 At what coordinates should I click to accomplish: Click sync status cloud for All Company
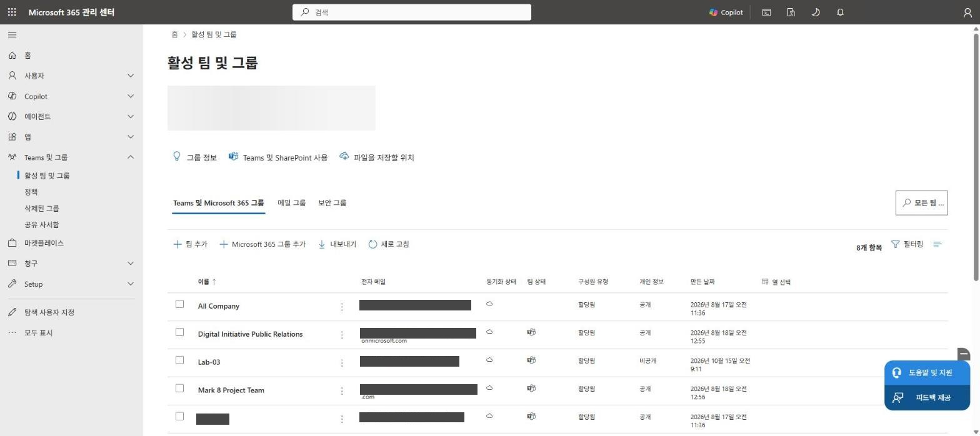(x=489, y=304)
